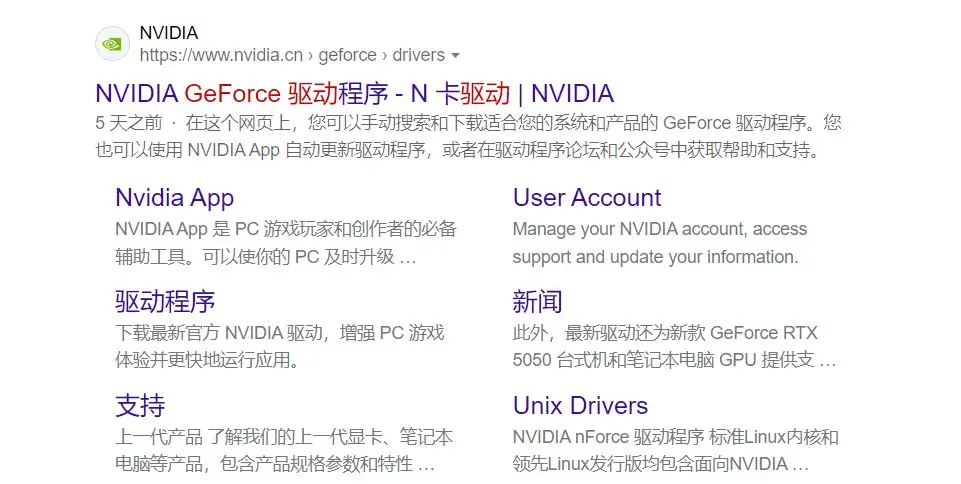Open the User Account sitelink
The height and width of the screenshot is (484, 961).
coord(587,198)
